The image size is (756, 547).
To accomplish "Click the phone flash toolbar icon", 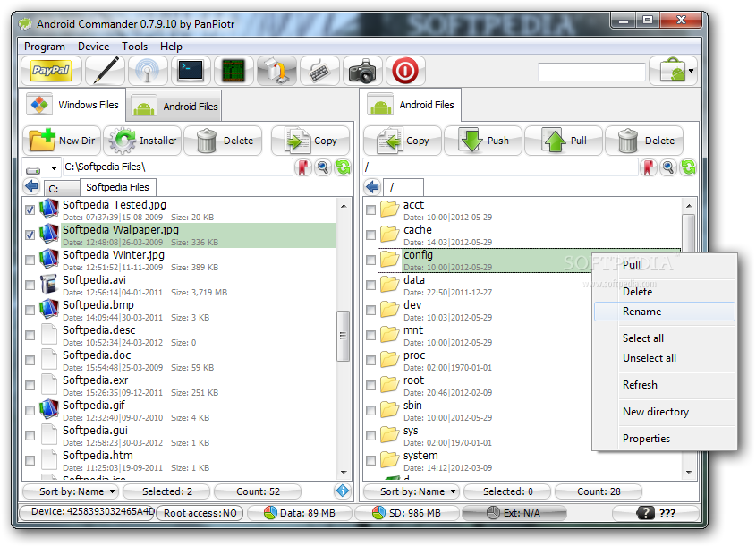I will coord(276,71).
